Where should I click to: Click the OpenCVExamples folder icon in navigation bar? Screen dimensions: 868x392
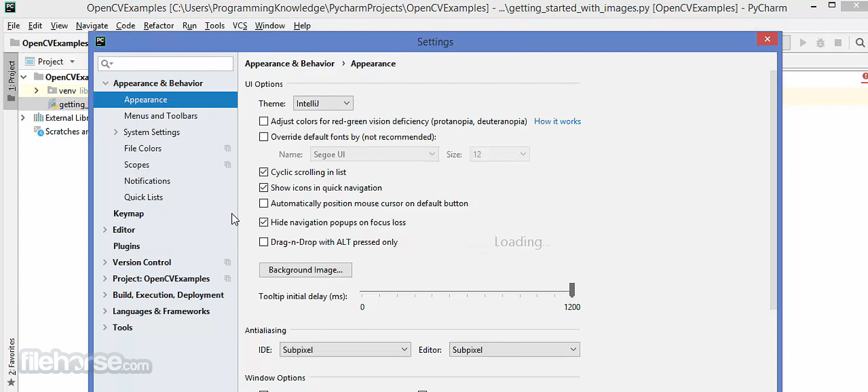click(15, 43)
